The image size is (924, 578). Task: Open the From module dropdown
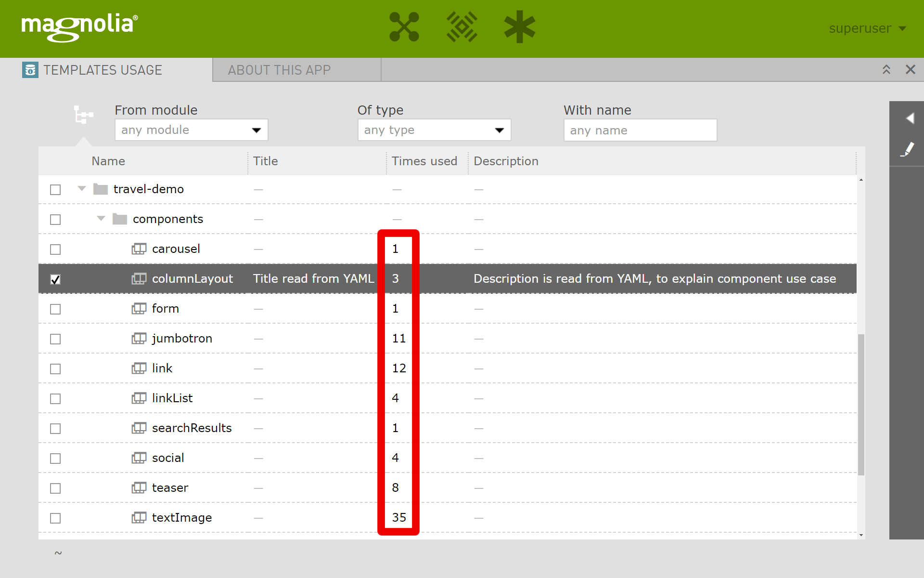[x=191, y=130]
